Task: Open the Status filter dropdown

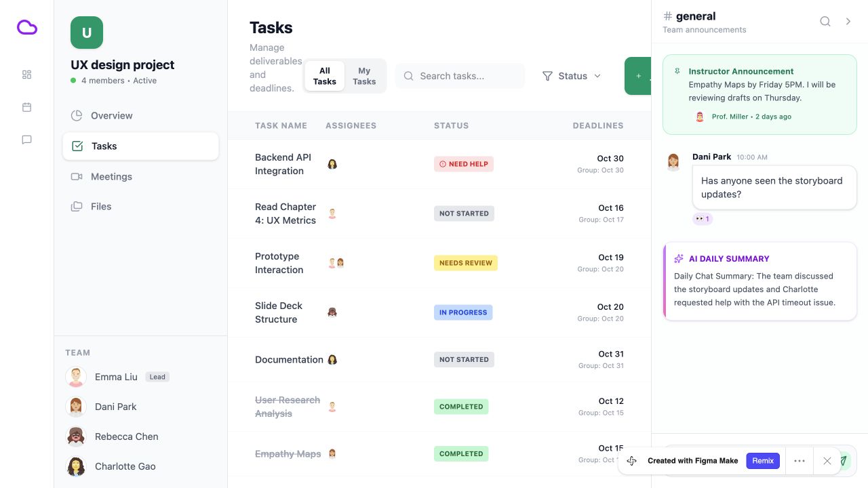Action: [x=572, y=76]
